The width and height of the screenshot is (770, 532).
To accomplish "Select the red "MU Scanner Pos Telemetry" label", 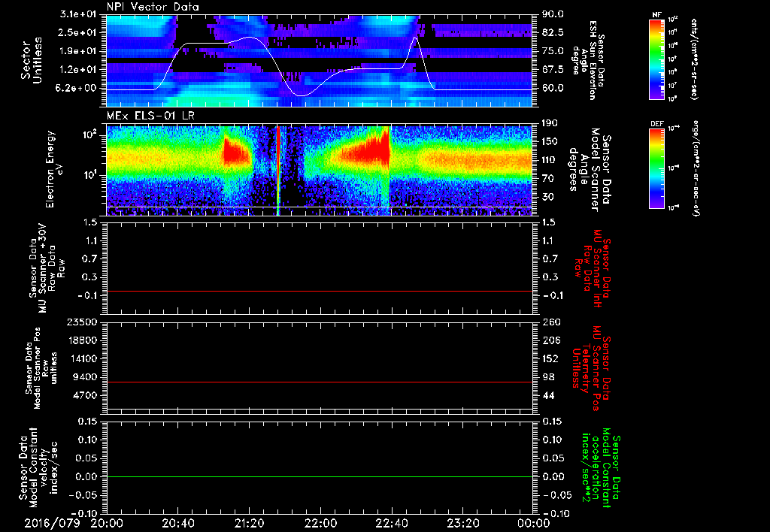I will click(x=591, y=367).
